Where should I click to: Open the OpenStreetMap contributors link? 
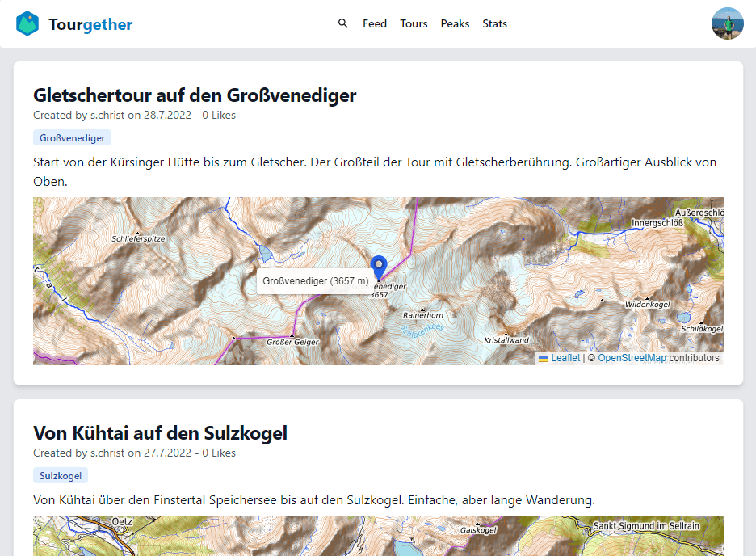point(632,358)
